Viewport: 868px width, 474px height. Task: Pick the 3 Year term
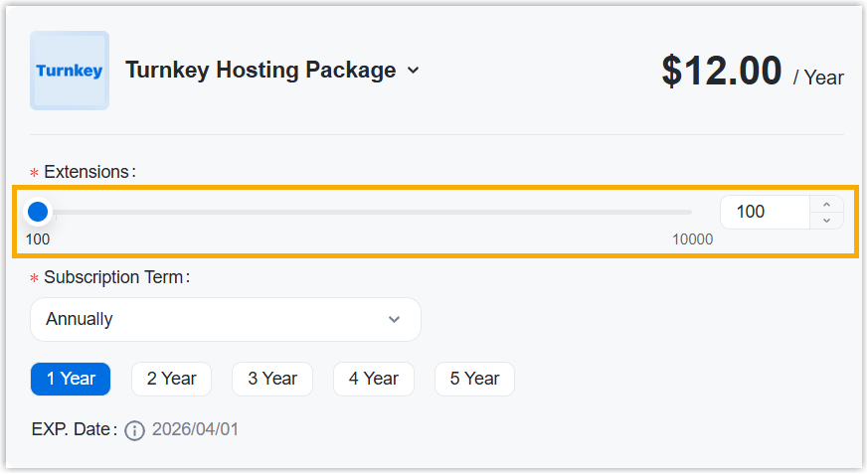click(272, 379)
